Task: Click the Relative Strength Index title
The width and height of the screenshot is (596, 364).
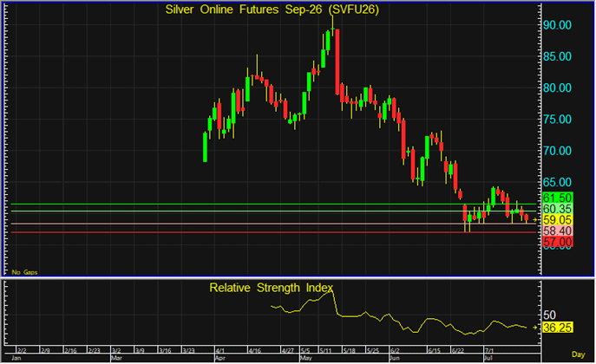Action: pyautogui.click(x=272, y=288)
